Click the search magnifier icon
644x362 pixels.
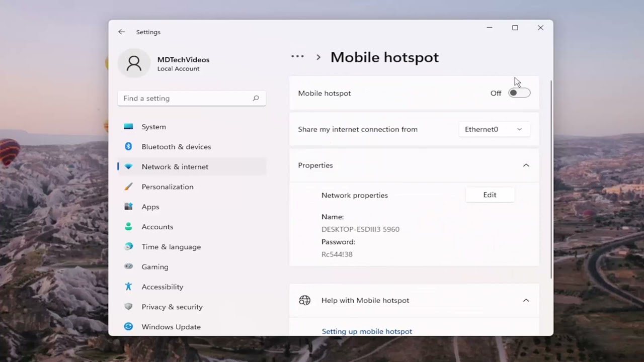click(256, 98)
